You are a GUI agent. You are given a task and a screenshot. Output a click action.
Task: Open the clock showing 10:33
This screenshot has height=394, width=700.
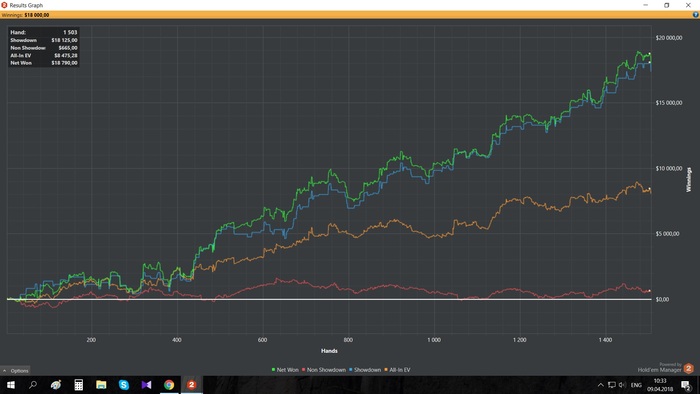(660, 385)
